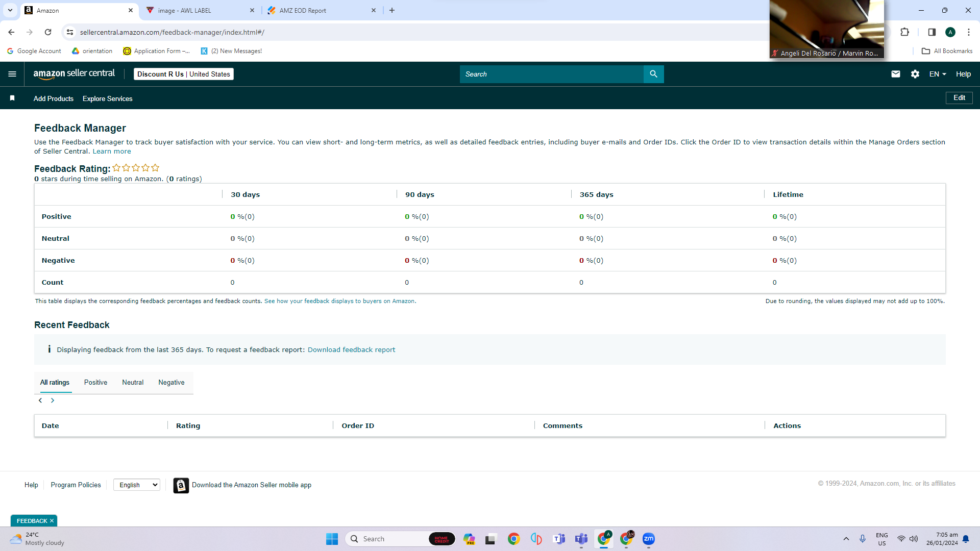Open the Help link in header
The height and width of the screenshot is (551, 980).
[963, 74]
